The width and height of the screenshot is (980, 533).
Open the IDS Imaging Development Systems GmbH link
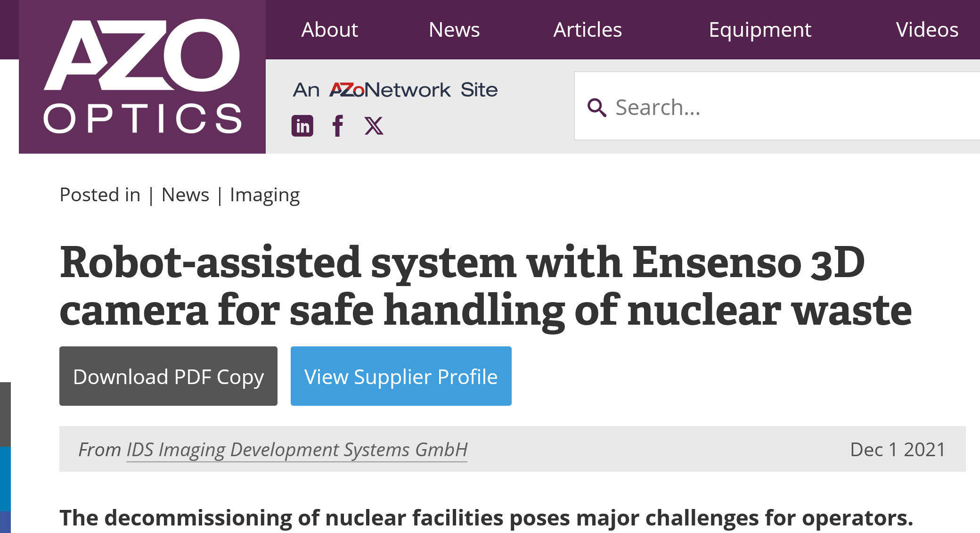click(297, 450)
